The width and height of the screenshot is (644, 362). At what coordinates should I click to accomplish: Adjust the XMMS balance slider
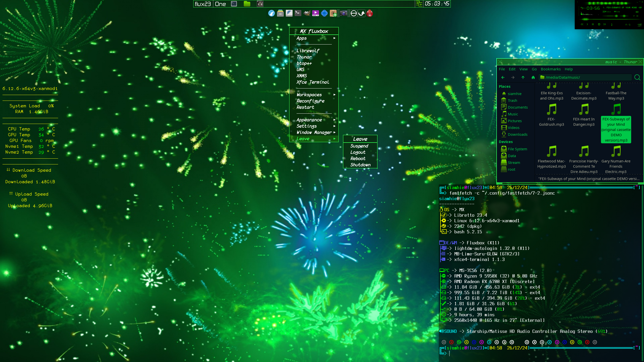coord(624,16)
